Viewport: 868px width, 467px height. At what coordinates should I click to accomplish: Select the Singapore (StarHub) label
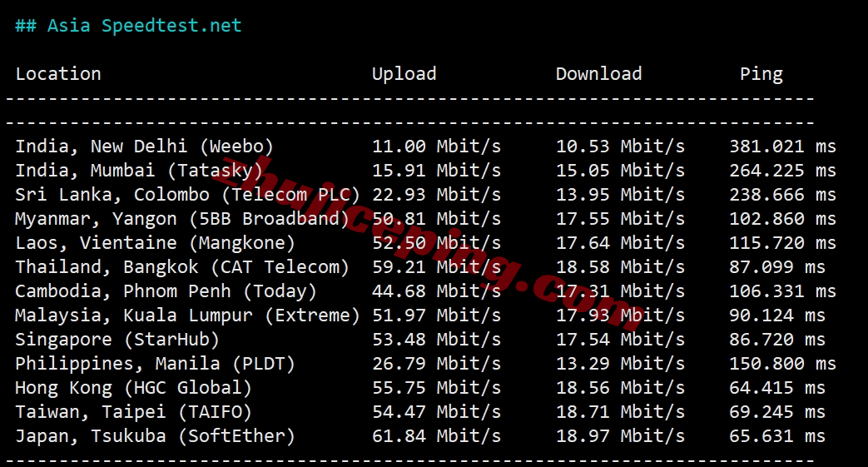117,339
